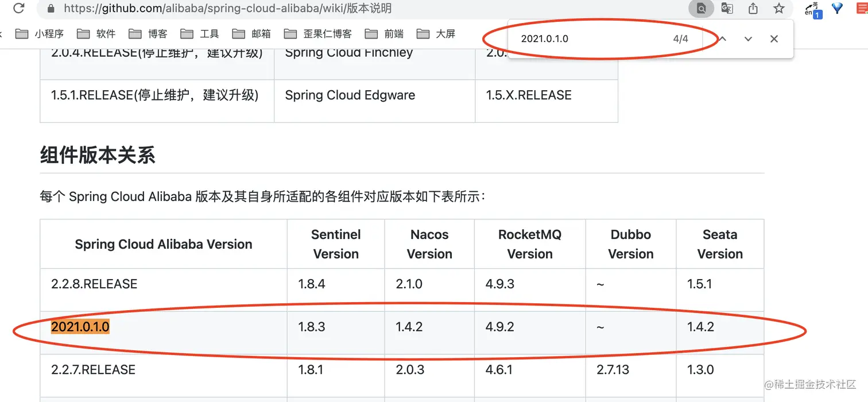
Task: Open the find-in-page search icon
Action: click(701, 9)
